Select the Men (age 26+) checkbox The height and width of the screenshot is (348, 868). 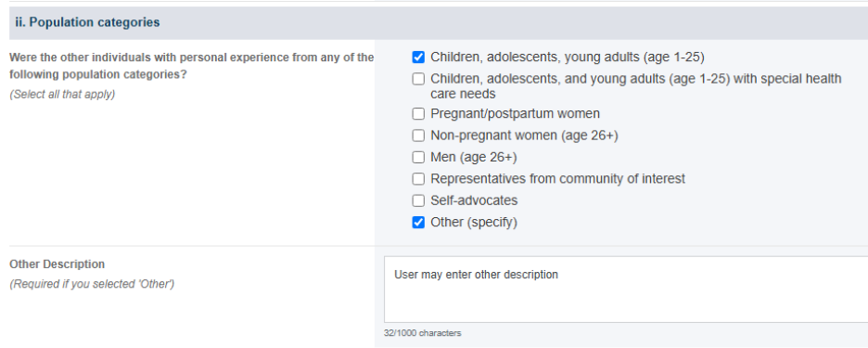[418, 158]
